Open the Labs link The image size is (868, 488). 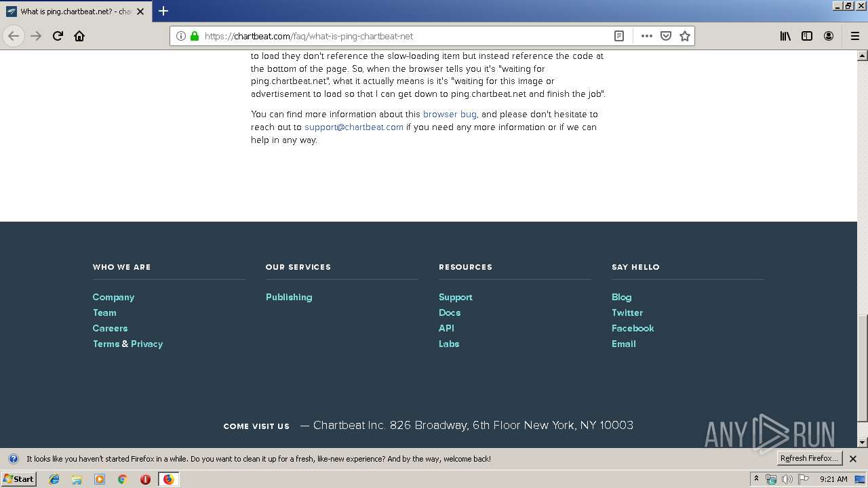tap(449, 344)
